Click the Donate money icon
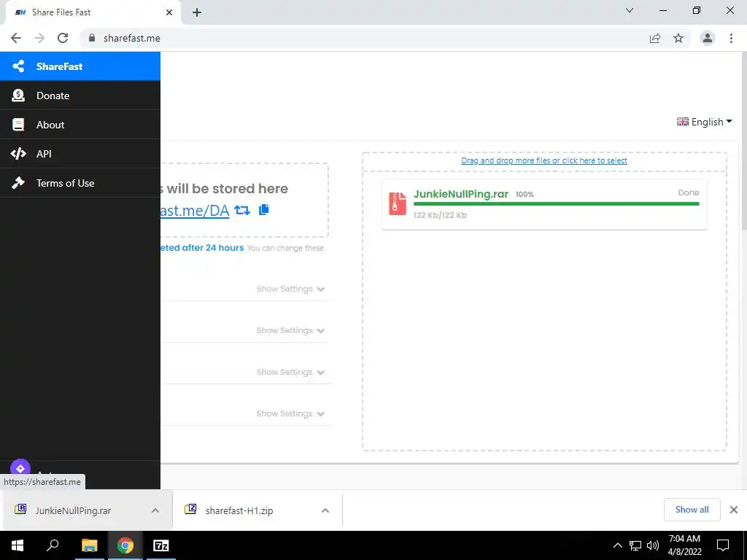Image resolution: width=747 pixels, height=560 pixels. [x=18, y=96]
